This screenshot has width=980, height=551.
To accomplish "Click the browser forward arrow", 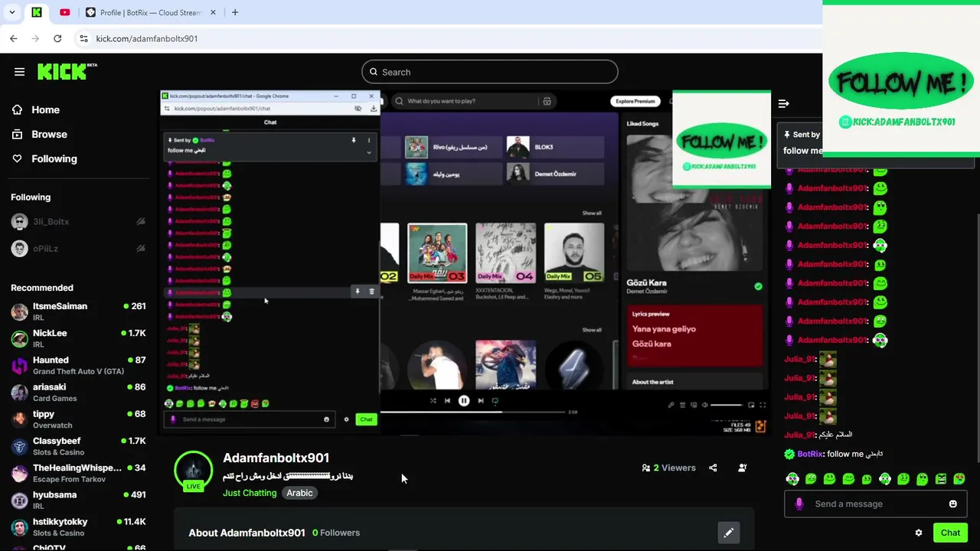I will [35, 38].
